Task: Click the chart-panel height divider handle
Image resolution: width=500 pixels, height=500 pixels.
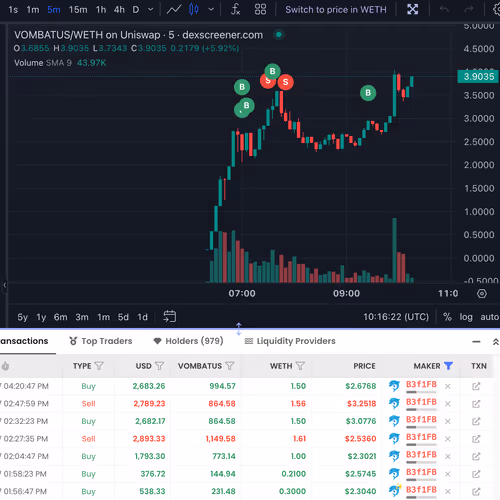Action: click(239, 329)
